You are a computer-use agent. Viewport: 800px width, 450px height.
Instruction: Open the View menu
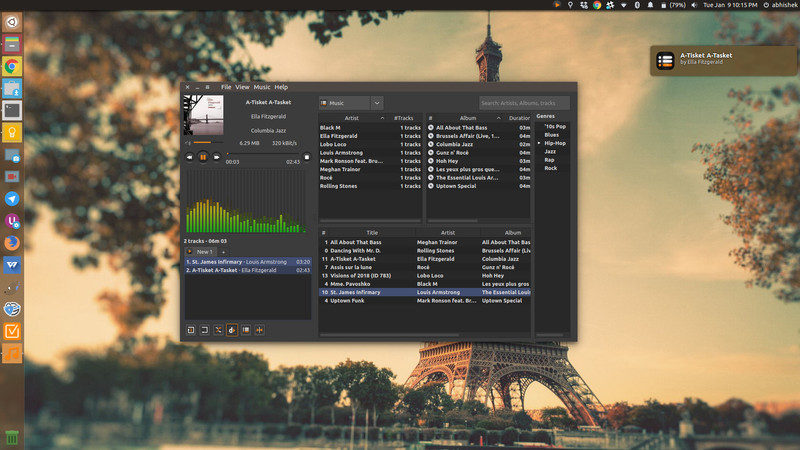click(242, 87)
